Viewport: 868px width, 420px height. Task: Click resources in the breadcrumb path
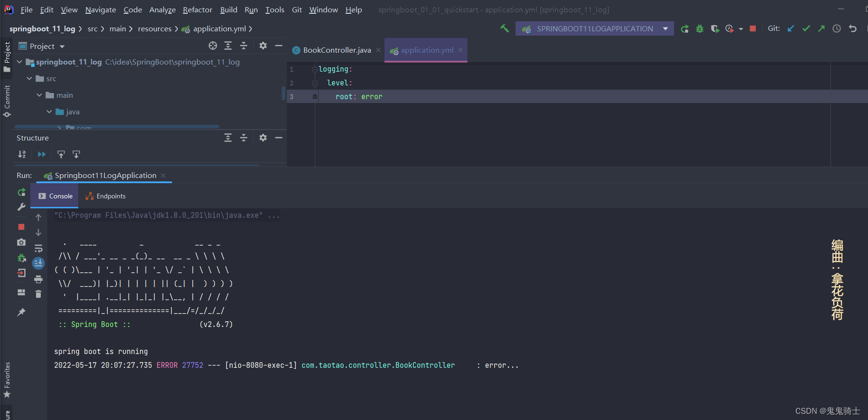(x=155, y=29)
